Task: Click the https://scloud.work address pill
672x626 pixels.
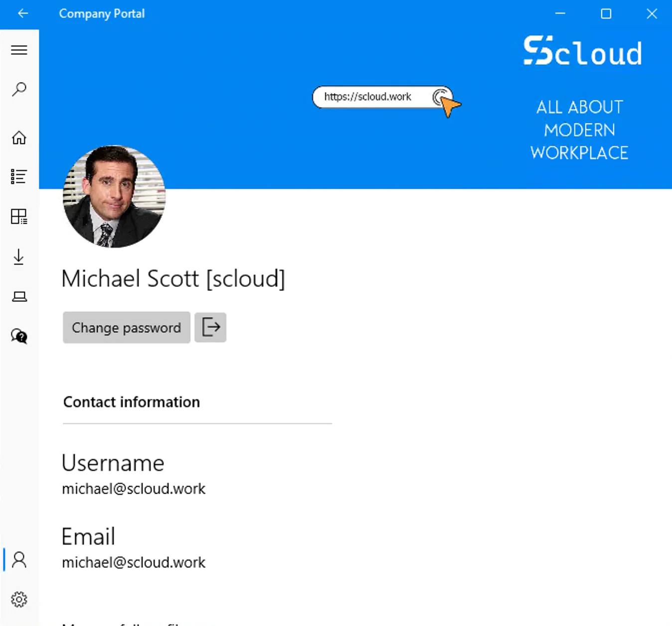Action: 382,97
